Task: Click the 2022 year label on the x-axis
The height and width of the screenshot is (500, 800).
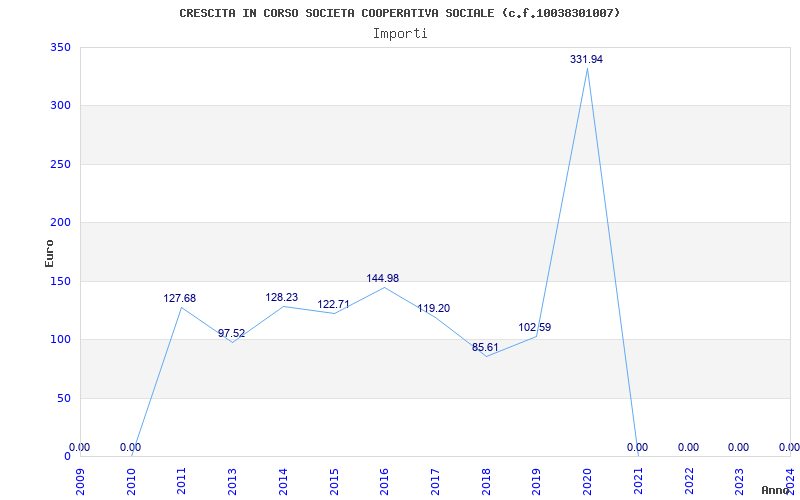Action: [689, 482]
